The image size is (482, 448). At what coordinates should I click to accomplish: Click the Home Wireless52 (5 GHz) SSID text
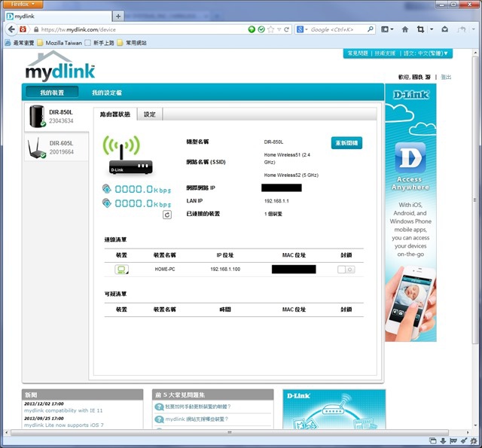pos(291,175)
